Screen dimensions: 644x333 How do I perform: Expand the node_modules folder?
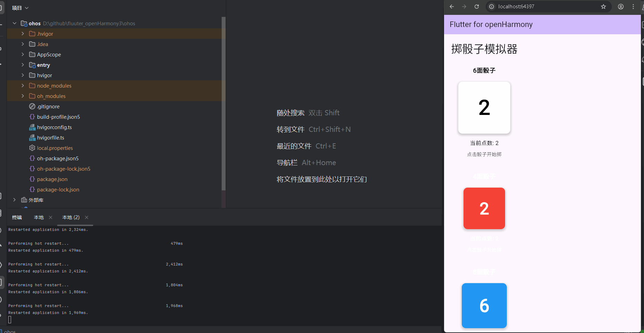pyautogui.click(x=23, y=85)
